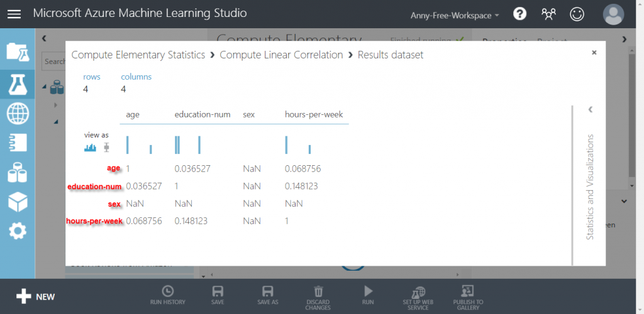Click the SAVE toolbar button

218,296
